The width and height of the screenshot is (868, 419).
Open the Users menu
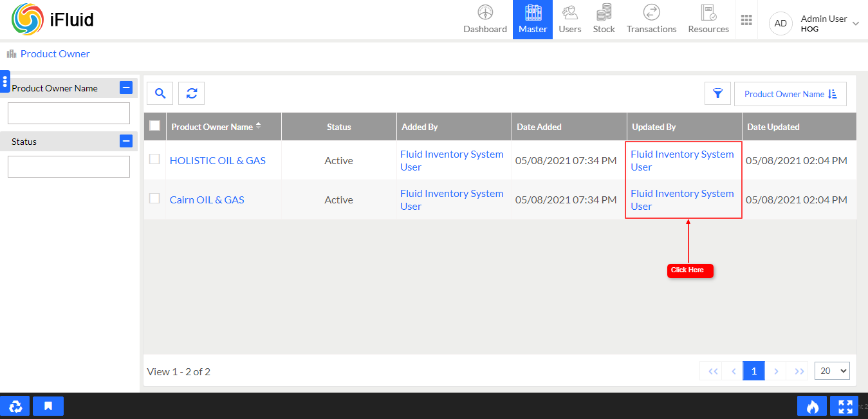coord(569,20)
